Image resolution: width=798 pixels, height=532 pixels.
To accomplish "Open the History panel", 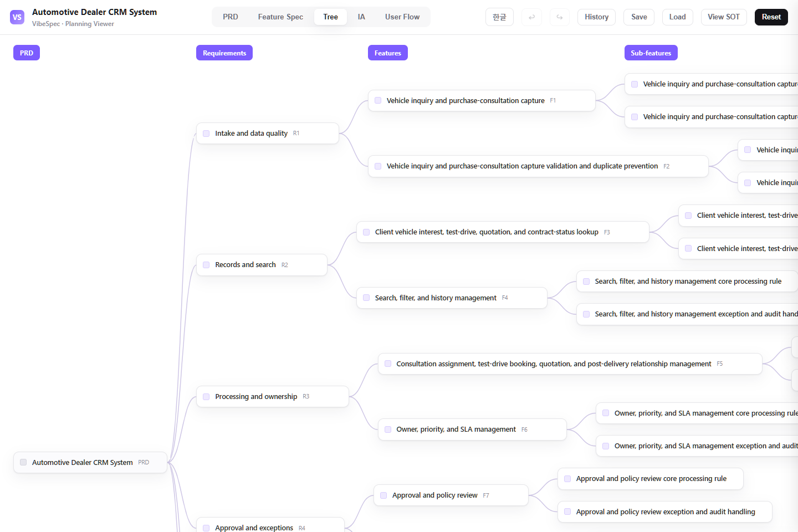I will point(596,17).
